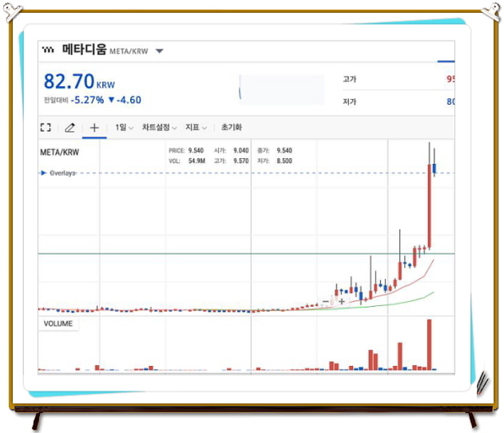Click the Metadium coin logo icon

pos(48,50)
